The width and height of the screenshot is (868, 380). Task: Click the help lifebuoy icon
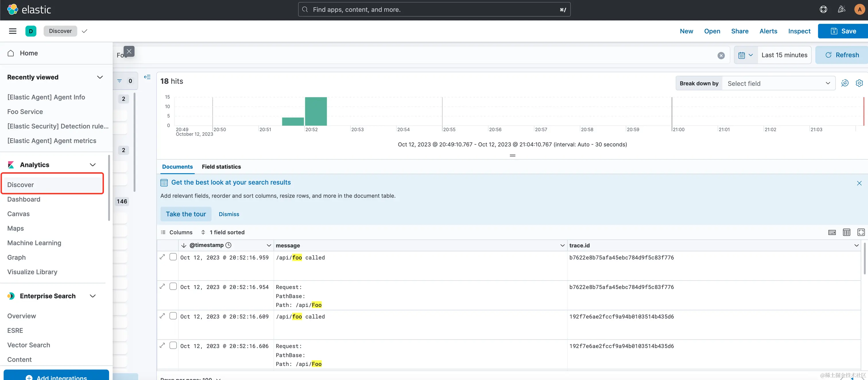[x=823, y=9]
